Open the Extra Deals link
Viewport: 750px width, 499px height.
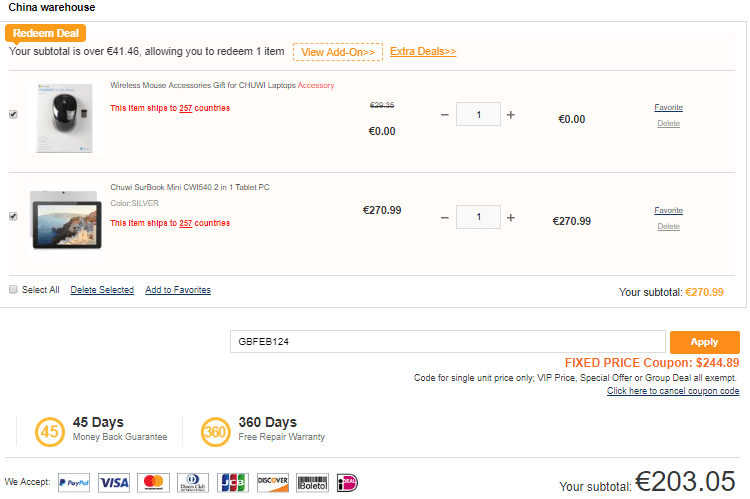click(x=423, y=51)
